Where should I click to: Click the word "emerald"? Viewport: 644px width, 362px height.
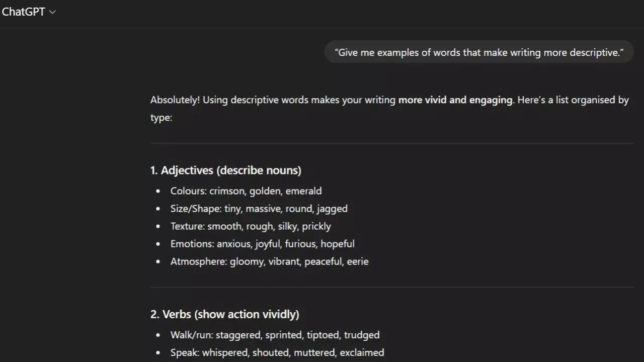coord(303,191)
